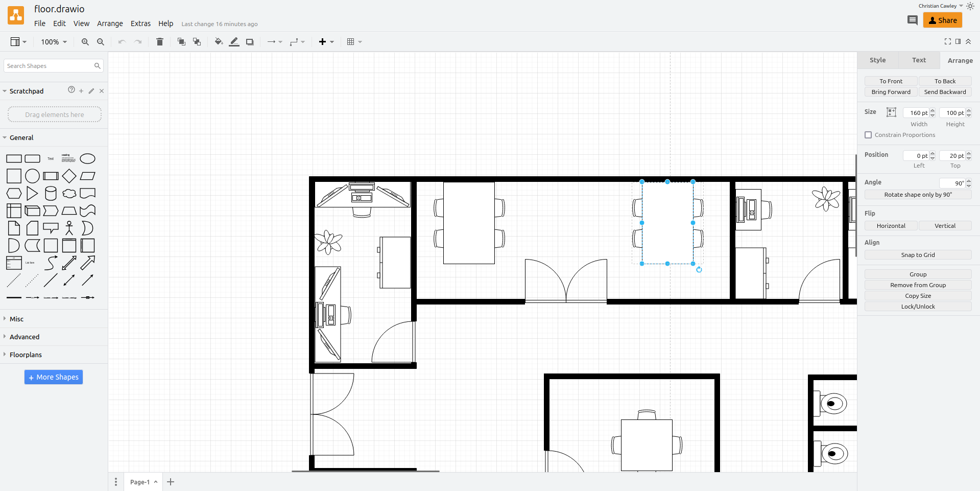Click the Undo icon
This screenshot has width=980, height=491.
coord(122,42)
